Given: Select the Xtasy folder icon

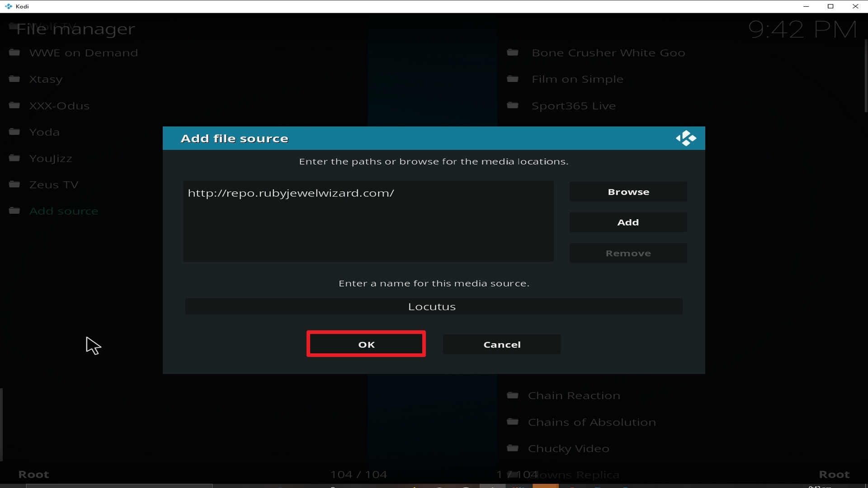Looking at the screenshot, I should pyautogui.click(x=14, y=79).
